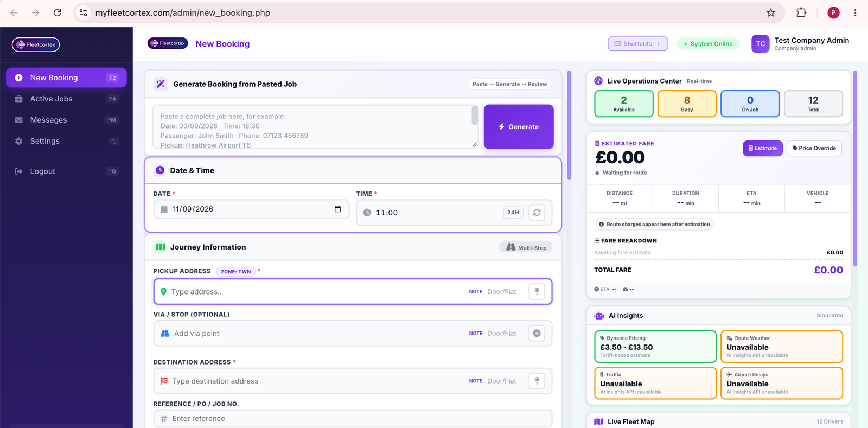Open Active Jobs from the sidebar
The height and width of the screenshot is (428, 868).
coord(66,99)
